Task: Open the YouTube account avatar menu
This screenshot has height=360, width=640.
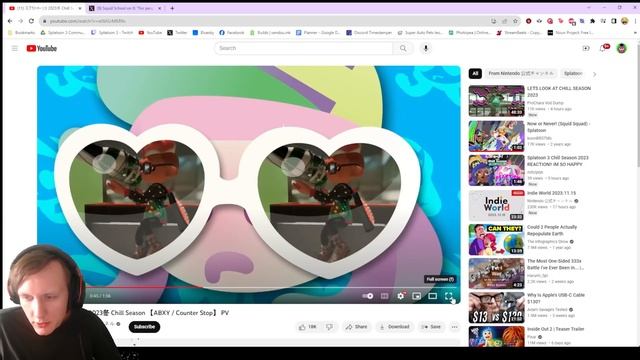Action: click(622, 48)
